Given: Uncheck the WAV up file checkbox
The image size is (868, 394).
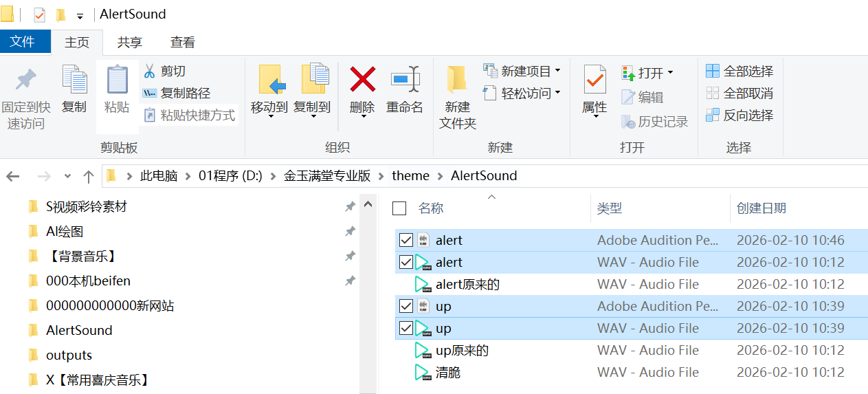Looking at the screenshot, I should tap(406, 328).
